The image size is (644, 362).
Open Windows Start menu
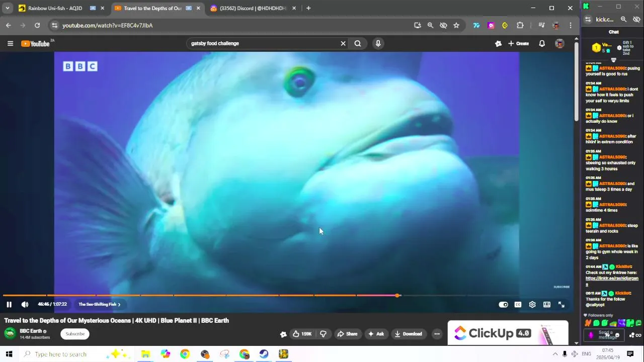pyautogui.click(x=9, y=354)
